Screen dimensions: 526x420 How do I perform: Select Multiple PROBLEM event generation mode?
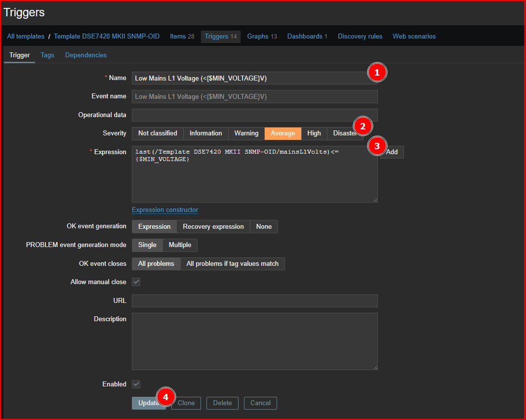180,245
